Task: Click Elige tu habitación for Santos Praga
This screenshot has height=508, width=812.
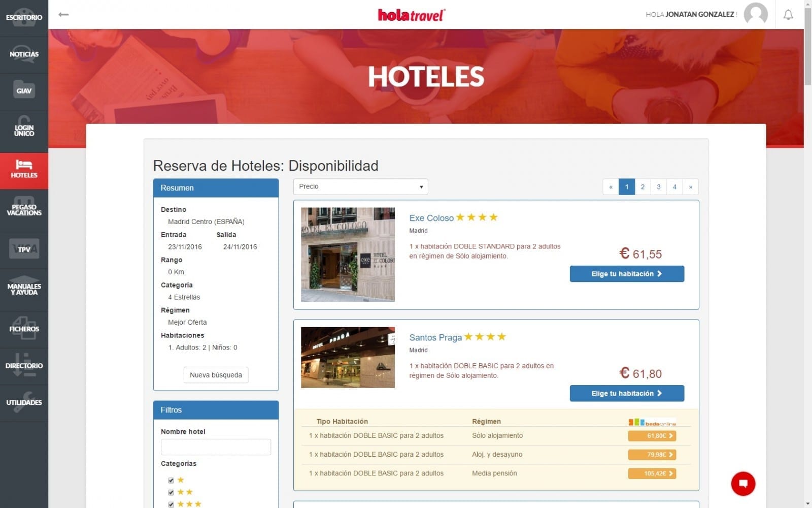Action: pyautogui.click(x=627, y=393)
